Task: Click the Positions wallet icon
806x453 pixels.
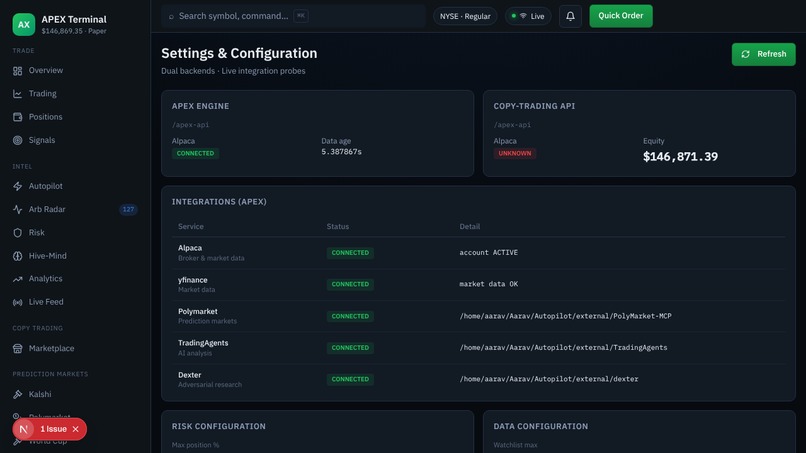Action: tap(17, 117)
